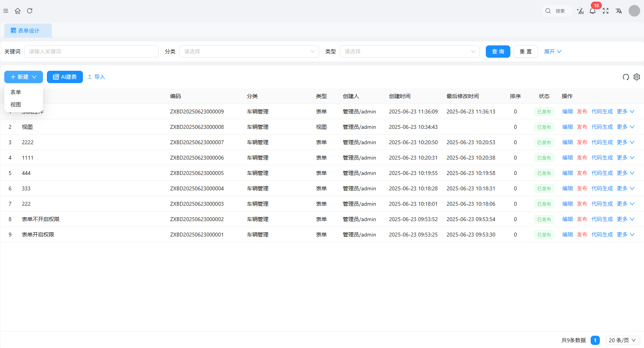Click the table reload icon

click(x=626, y=77)
